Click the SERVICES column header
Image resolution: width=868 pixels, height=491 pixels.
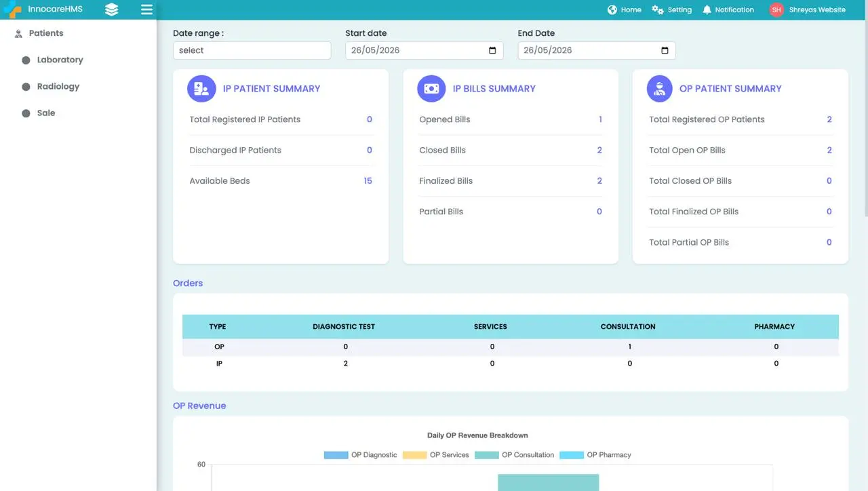(490, 327)
